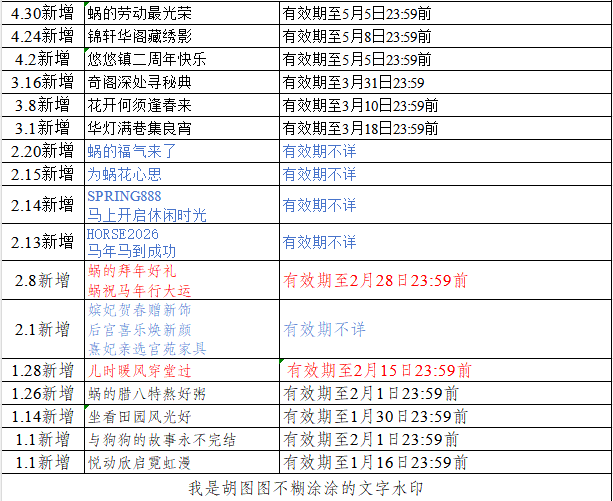
Task: Select the code '悦动欣启霓虹漫'
Action: [140, 463]
